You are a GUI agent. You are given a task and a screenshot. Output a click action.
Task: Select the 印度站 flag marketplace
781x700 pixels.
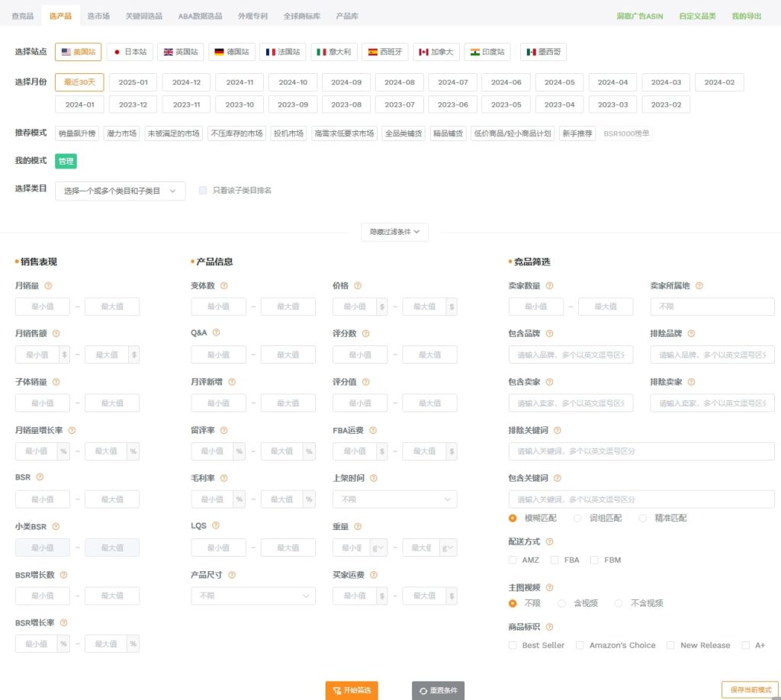coord(485,52)
